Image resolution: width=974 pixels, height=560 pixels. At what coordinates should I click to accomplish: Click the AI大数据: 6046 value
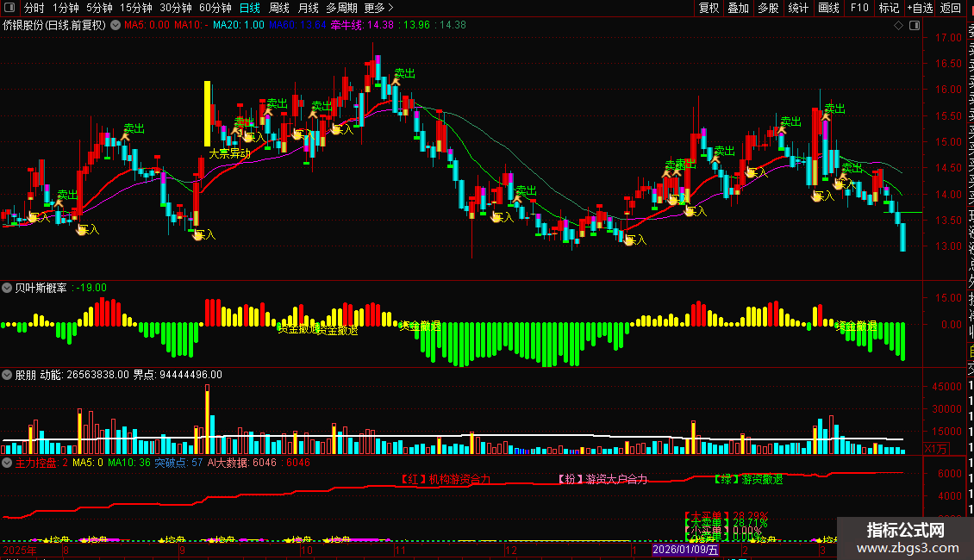pos(241,463)
